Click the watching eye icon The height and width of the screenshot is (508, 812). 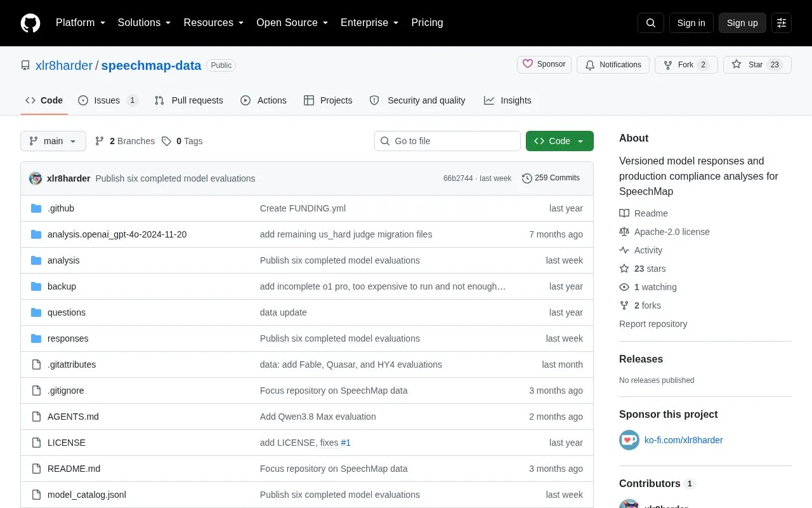pos(624,287)
